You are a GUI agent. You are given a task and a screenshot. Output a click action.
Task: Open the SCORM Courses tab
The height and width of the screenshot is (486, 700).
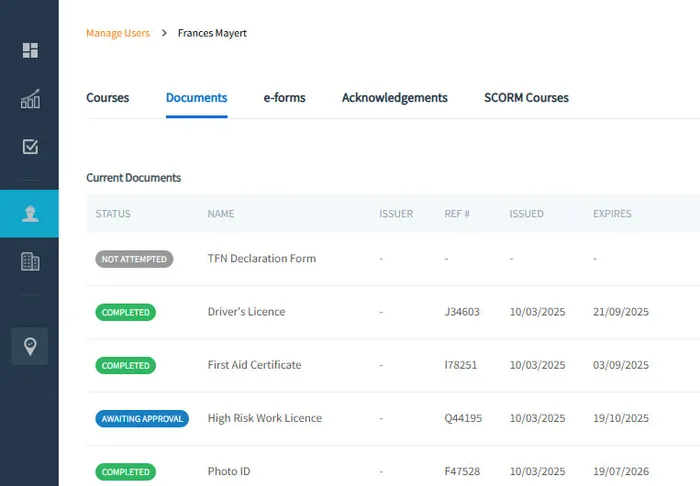click(x=526, y=98)
